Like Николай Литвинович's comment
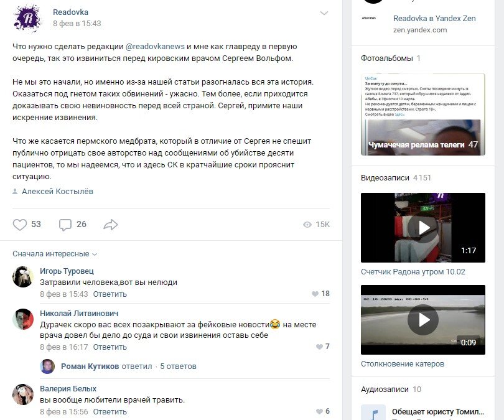Screen dimensions: 504x420 click(319, 347)
